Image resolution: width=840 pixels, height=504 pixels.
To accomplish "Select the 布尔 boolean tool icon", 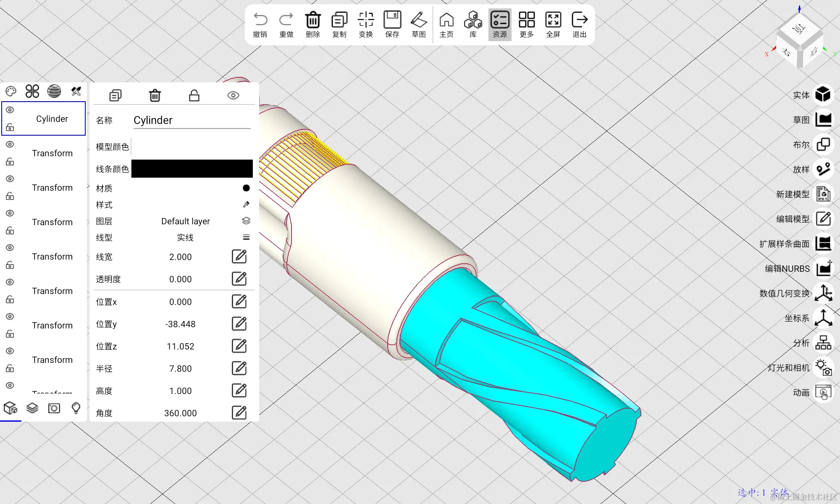I will click(823, 144).
